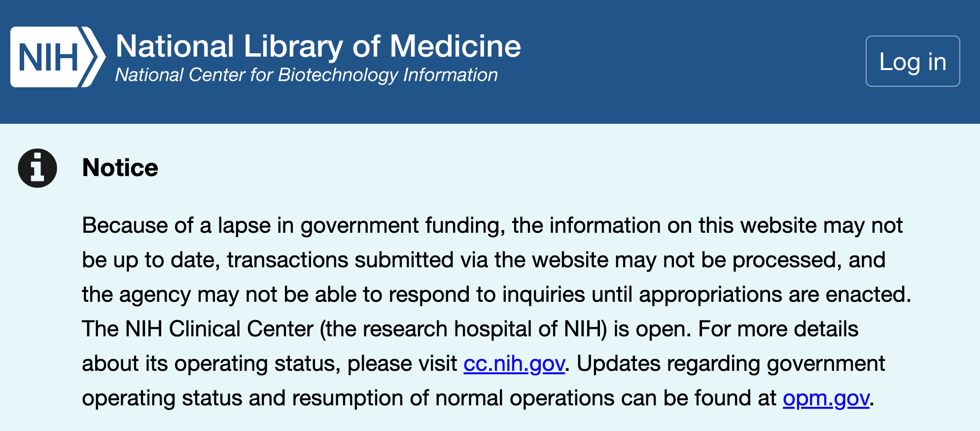Click the National Library of Medicine title
Image resolution: width=980 pixels, height=431 pixels.
coord(318,46)
